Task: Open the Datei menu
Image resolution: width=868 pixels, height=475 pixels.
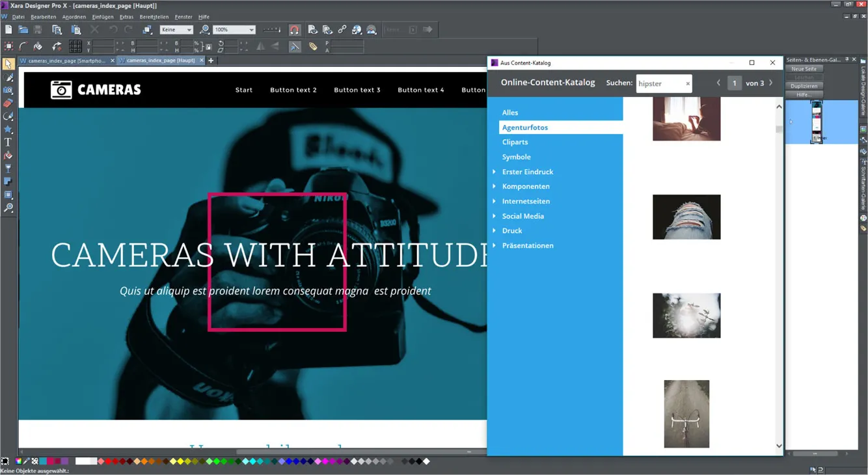Action: tap(18, 17)
